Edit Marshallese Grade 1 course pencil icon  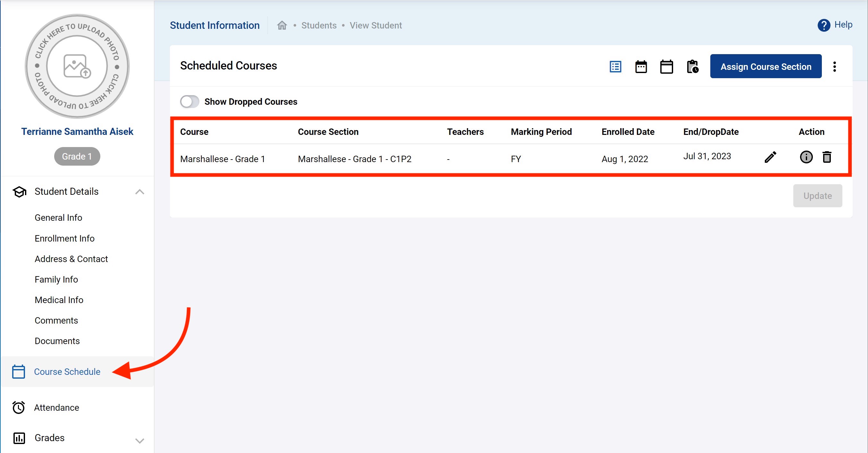tap(770, 157)
